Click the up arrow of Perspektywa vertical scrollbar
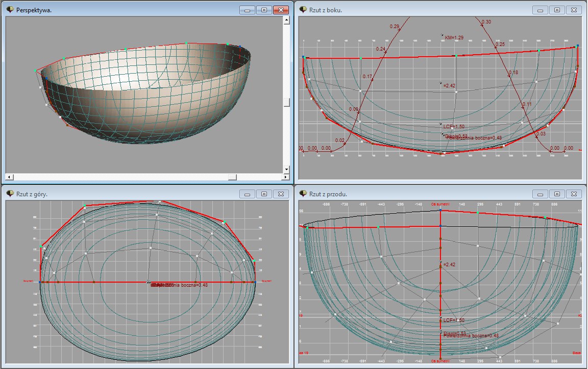Image resolution: width=588 pixels, height=369 pixels. click(286, 20)
